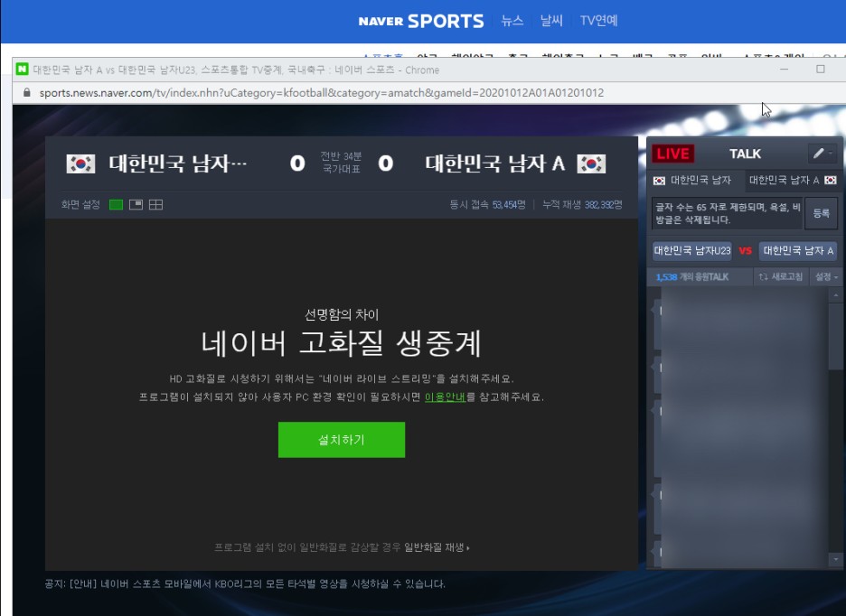Open the 이용안내 guide link
The height and width of the screenshot is (616, 846).
445,397
